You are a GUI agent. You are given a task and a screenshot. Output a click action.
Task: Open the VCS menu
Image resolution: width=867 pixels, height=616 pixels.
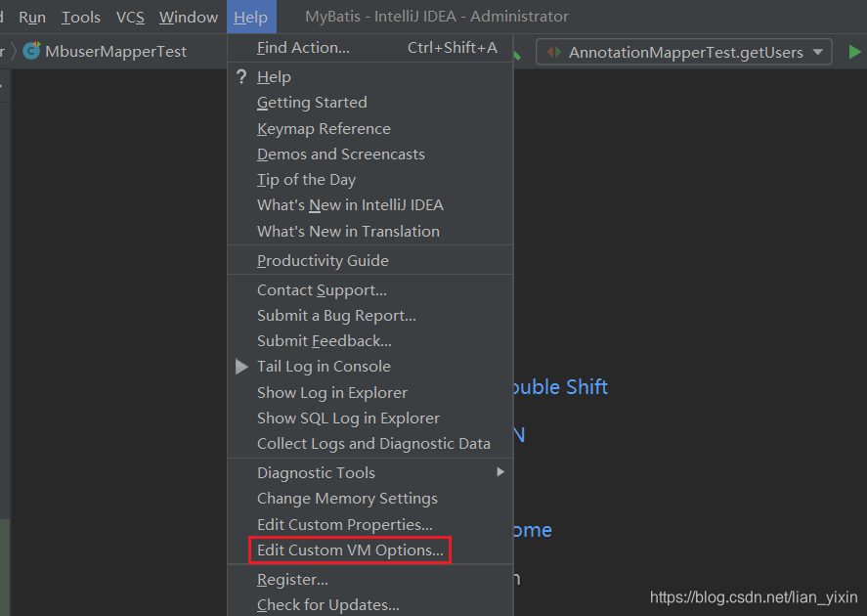[x=130, y=18]
